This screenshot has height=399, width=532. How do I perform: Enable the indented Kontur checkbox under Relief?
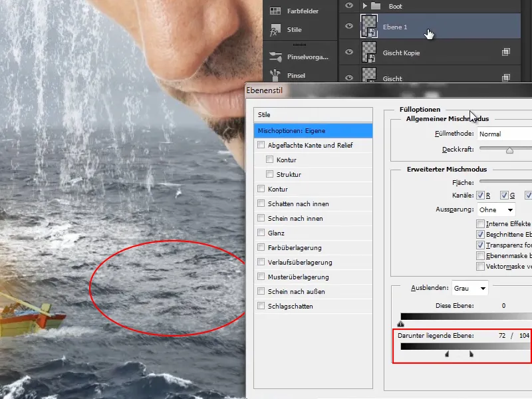tap(270, 160)
